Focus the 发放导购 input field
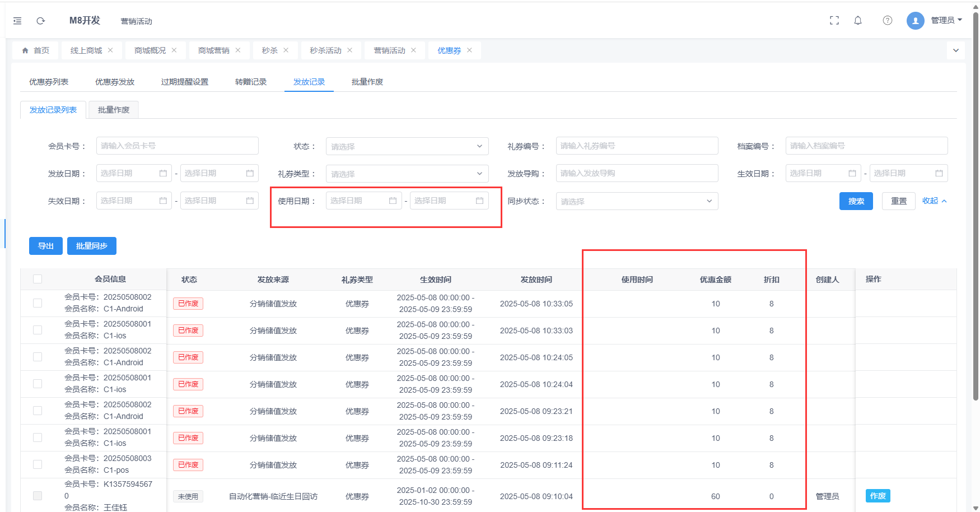Image resolution: width=980 pixels, height=512 pixels. click(x=637, y=173)
